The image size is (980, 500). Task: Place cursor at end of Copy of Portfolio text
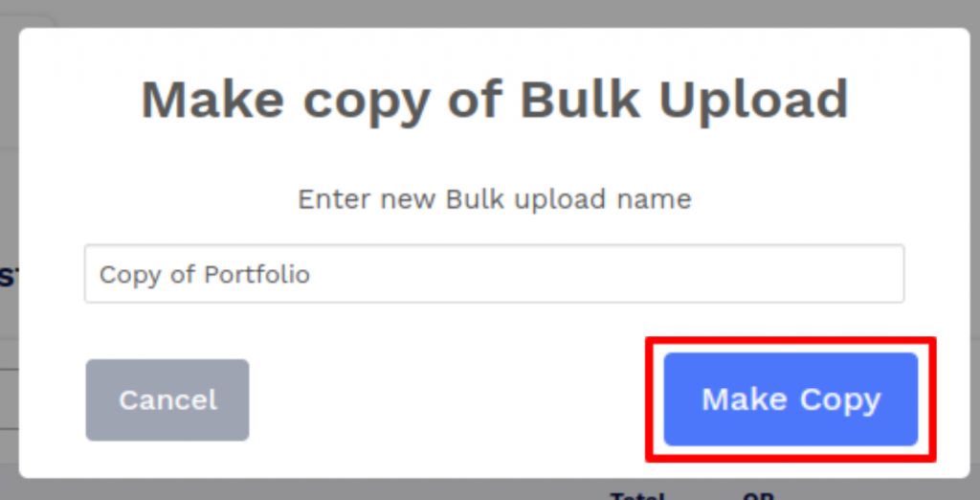coord(311,275)
